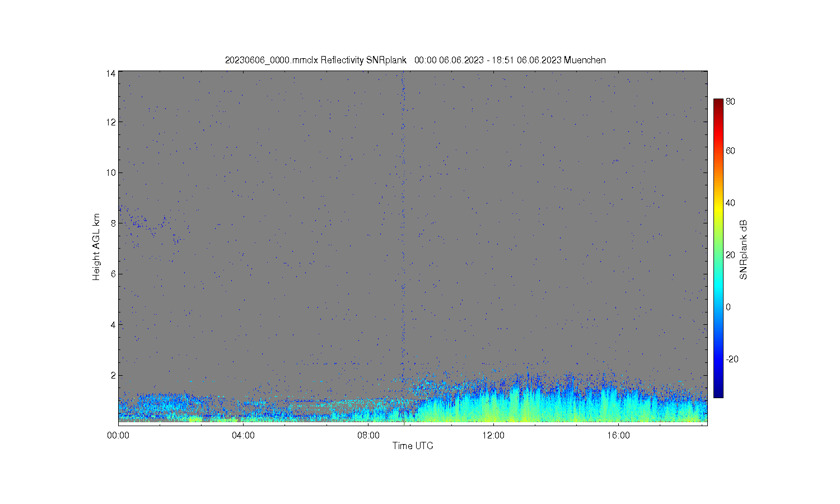Click the '12:00' time tick label
Screen dimensions: 840x504
pos(493,435)
